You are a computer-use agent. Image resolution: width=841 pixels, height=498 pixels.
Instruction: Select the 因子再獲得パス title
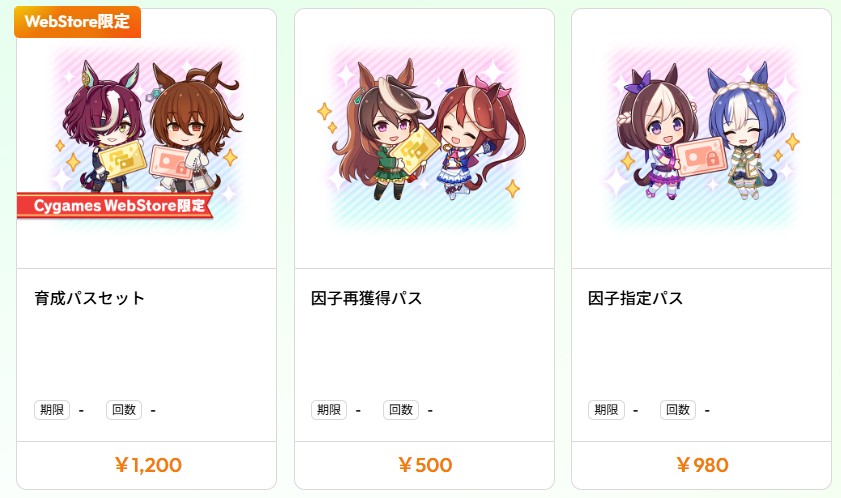click(366, 298)
